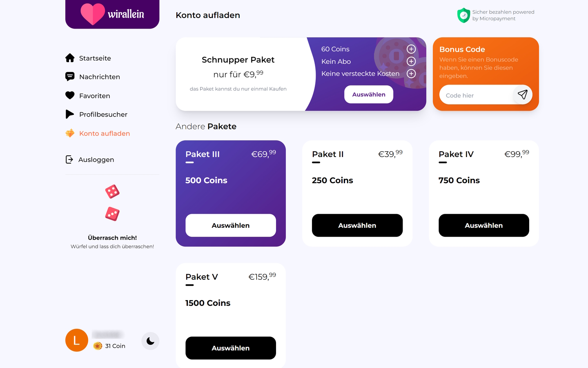Open the Konto aufladen menu item
The width and height of the screenshot is (588, 368).
[x=105, y=133]
